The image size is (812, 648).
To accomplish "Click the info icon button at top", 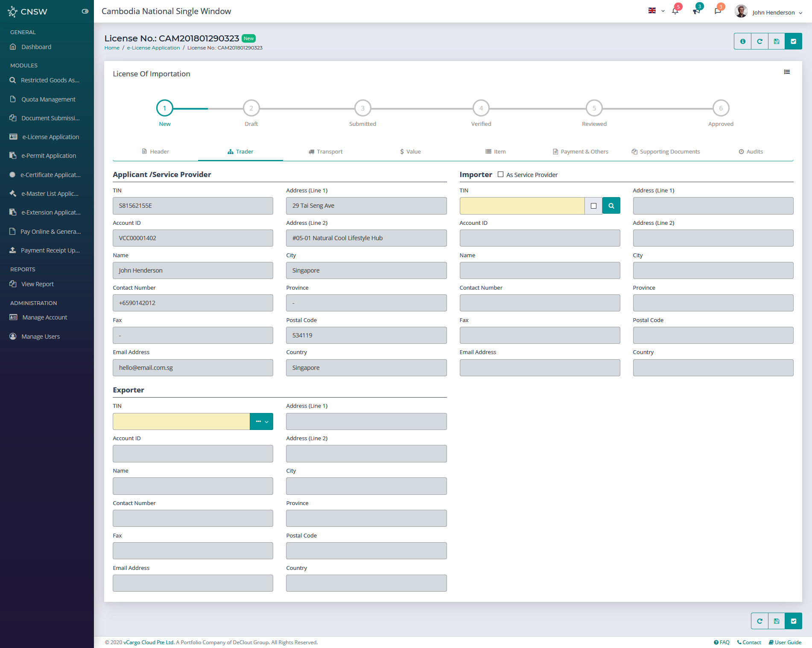I will pos(742,41).
